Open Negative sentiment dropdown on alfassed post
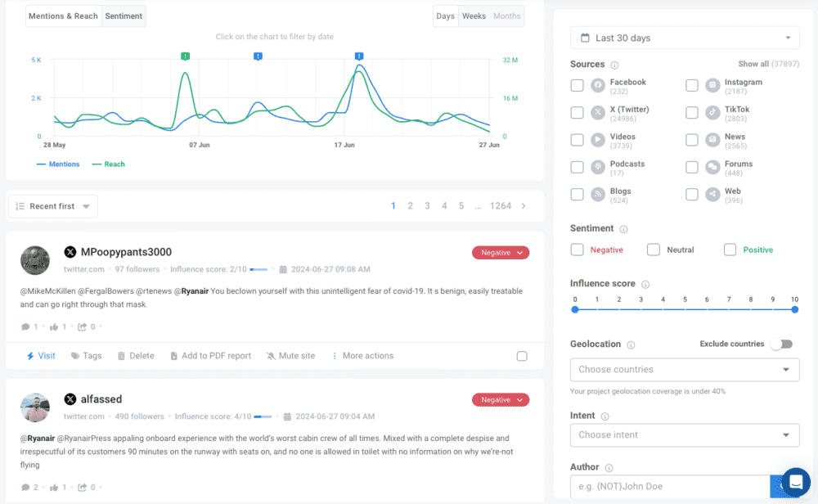Image resolution: width=818 pixels, height=504 pixels. [501, 399]
